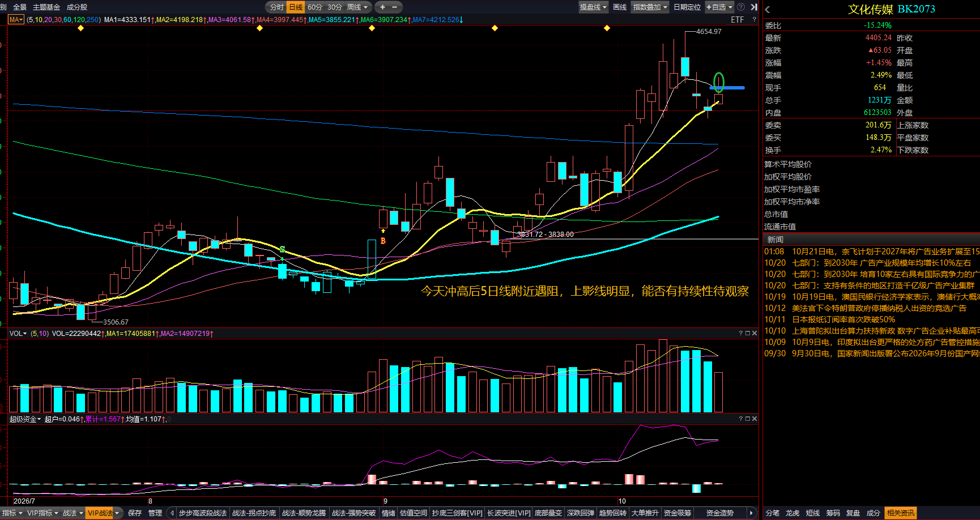Open the 成分股 tab

pos(77,7)
